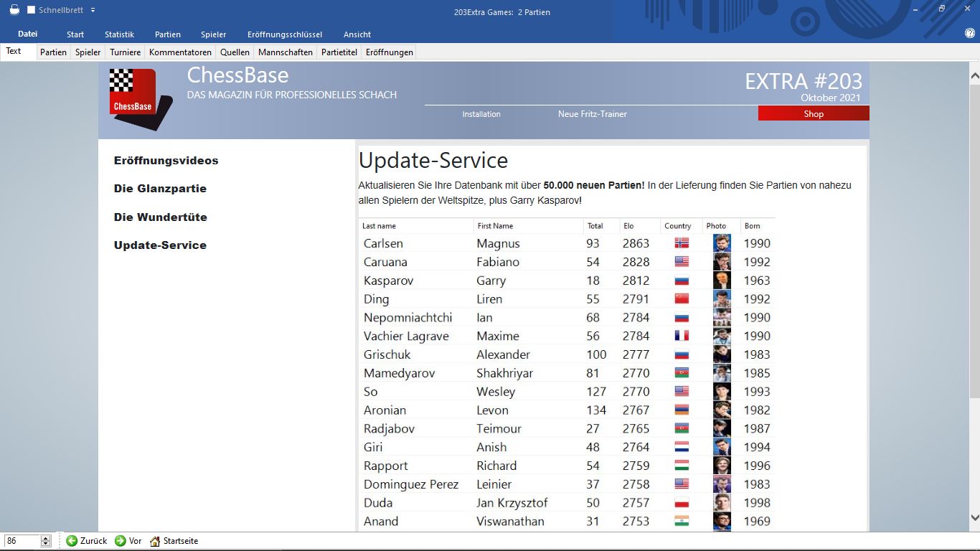Image resolution: width=980 pixels, height=551 pixels.
Task: Switch to the Kommentatoren tab
Action: (180, 52)
